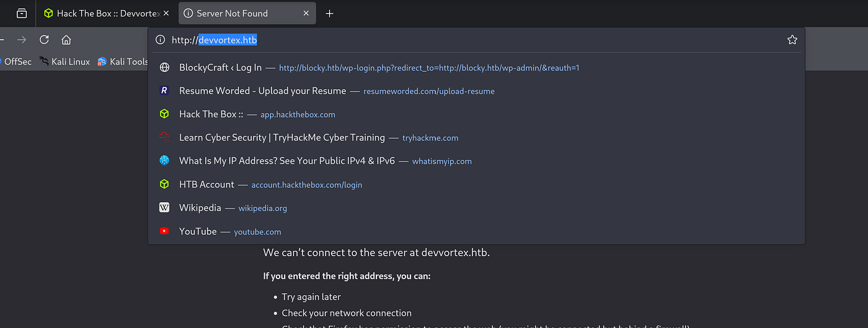This screenshot has height=328, width=868.
Task: Close the Server Not Found tab
Action: point(306,13)
